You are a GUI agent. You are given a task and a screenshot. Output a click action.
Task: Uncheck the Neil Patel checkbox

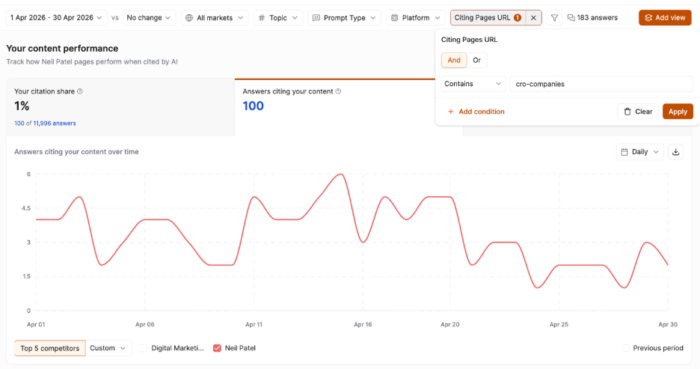[x=217, y=348]
